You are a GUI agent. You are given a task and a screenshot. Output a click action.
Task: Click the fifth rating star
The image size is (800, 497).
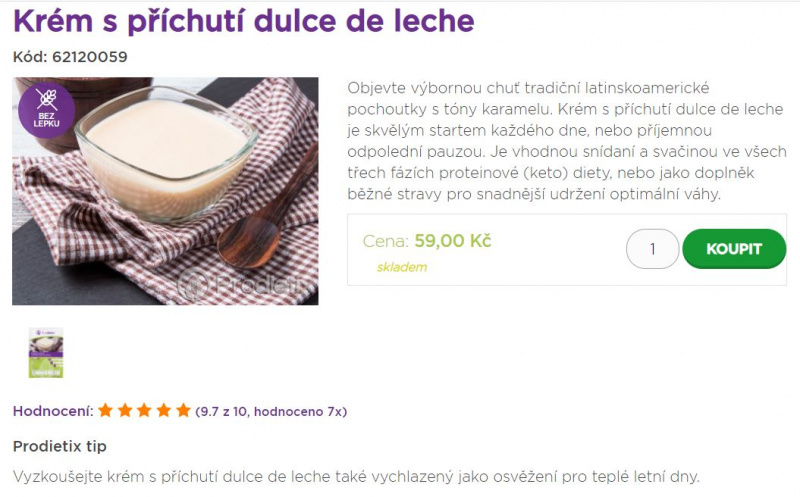coord(183,410)
